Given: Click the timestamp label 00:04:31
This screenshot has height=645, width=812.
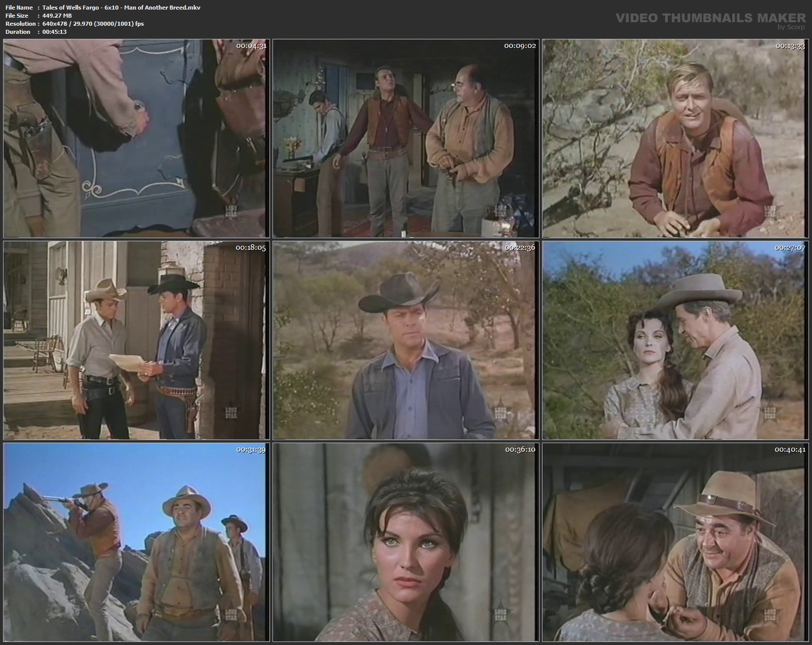Looking at the screenshot, I should 251,46.
